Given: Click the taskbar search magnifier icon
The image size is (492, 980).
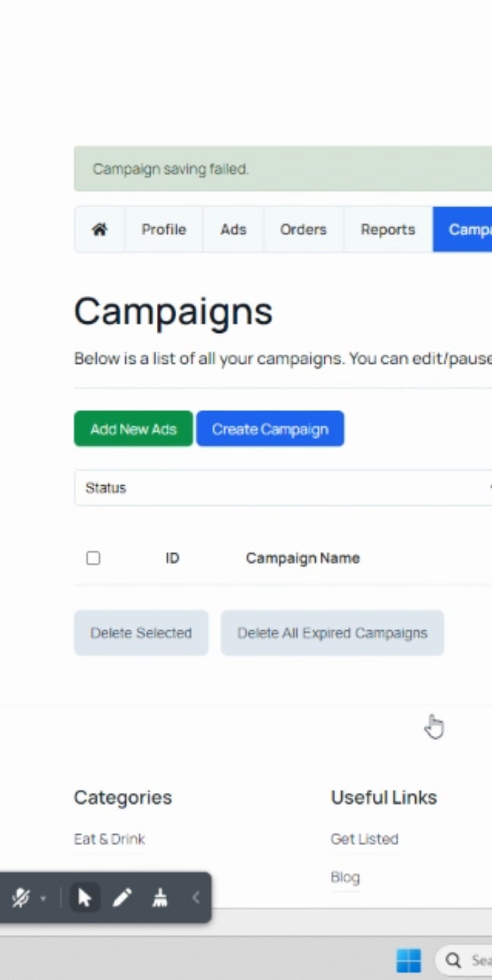Looking at the screenshot, I should pos(453,960).
